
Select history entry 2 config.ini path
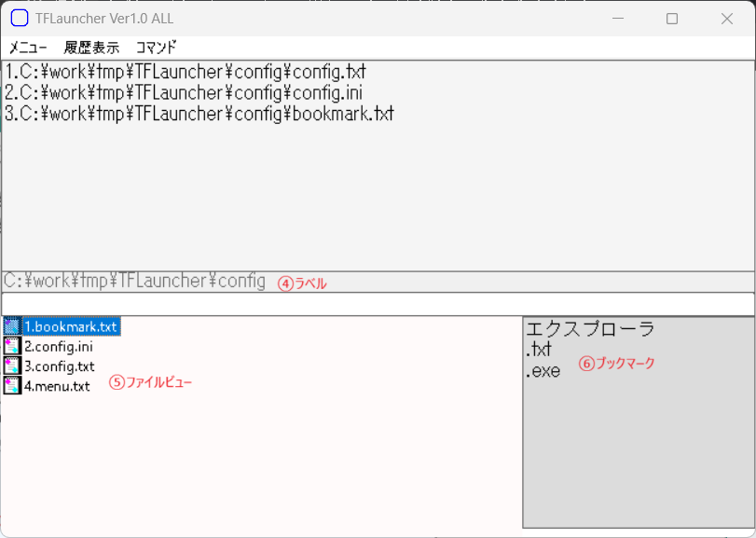[184, 93]
